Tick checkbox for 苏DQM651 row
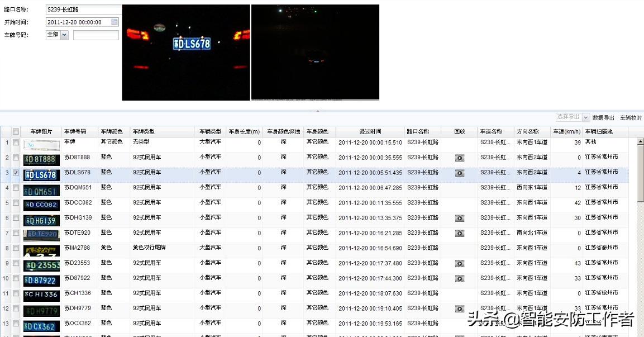This screenshot has width=644, height=337. click(x=16, y=187)
